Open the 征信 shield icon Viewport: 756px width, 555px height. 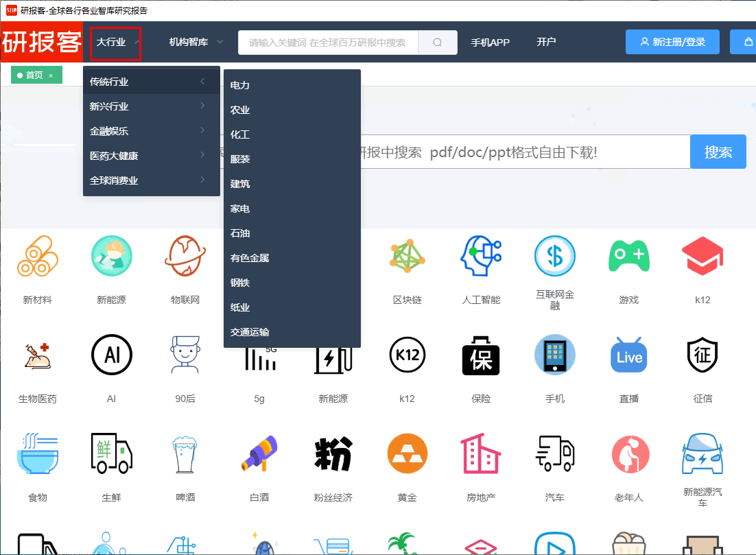[x=702, y=355]
